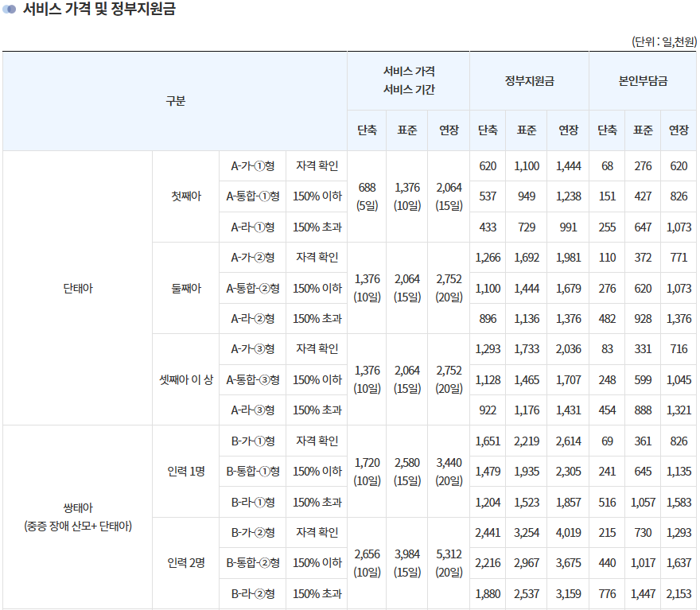700x610 pixels.
Task: Select the subsidy value '537'
Action: pyautogui.click(x=488, y=196)
